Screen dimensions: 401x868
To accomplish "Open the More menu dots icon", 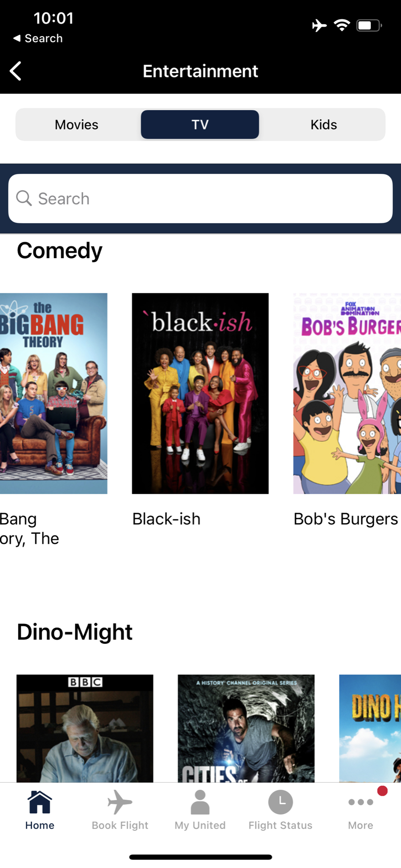I will (361, 802).
